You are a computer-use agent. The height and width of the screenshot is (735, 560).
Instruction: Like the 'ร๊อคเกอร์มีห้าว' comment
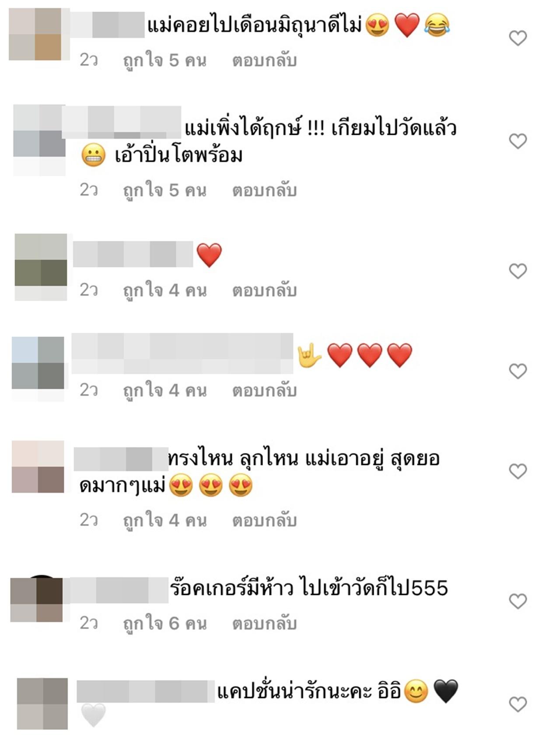[518, 601]
